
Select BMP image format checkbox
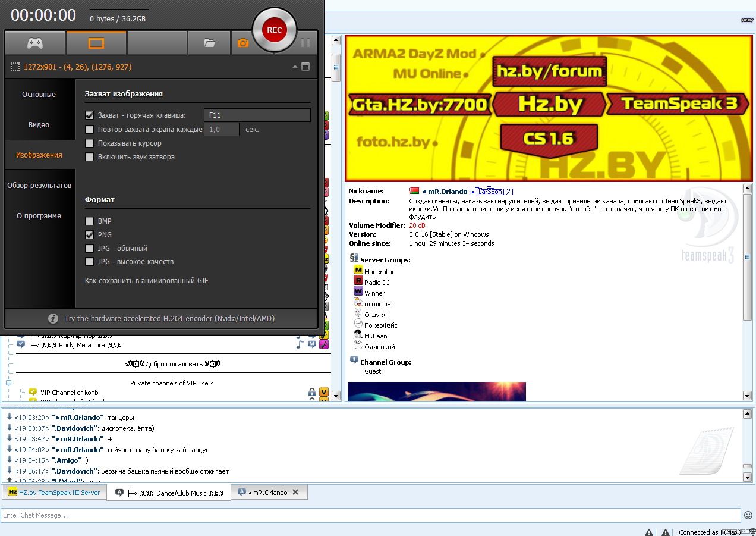89,221
